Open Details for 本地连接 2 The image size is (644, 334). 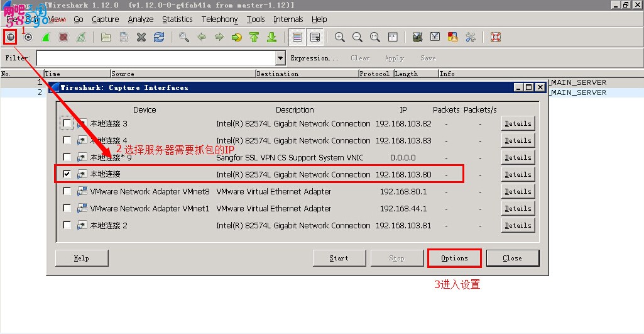[x=518, y=225]
